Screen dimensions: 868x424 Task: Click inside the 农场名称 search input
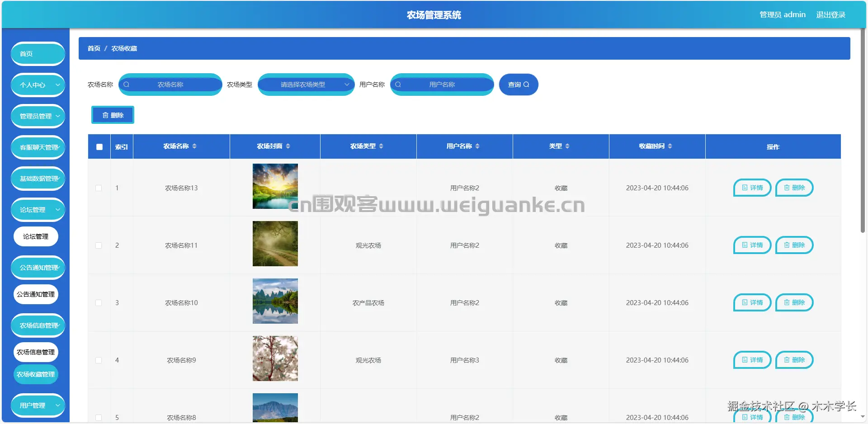(x=170, y=85)
